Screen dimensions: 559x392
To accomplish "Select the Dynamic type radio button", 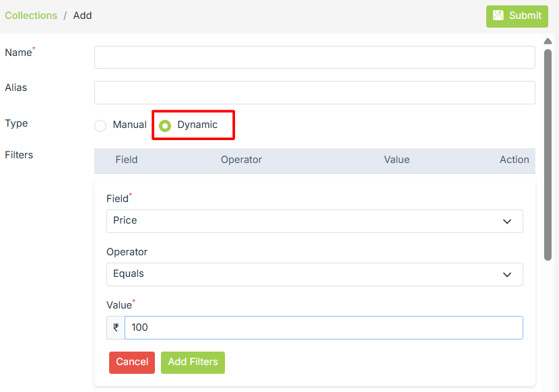I will point(165,125).
